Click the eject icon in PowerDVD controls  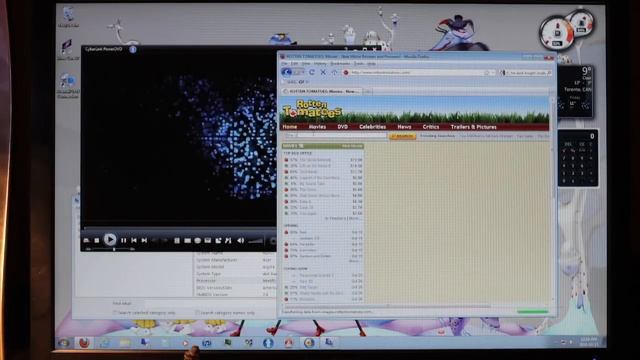[x=87, y=240]
